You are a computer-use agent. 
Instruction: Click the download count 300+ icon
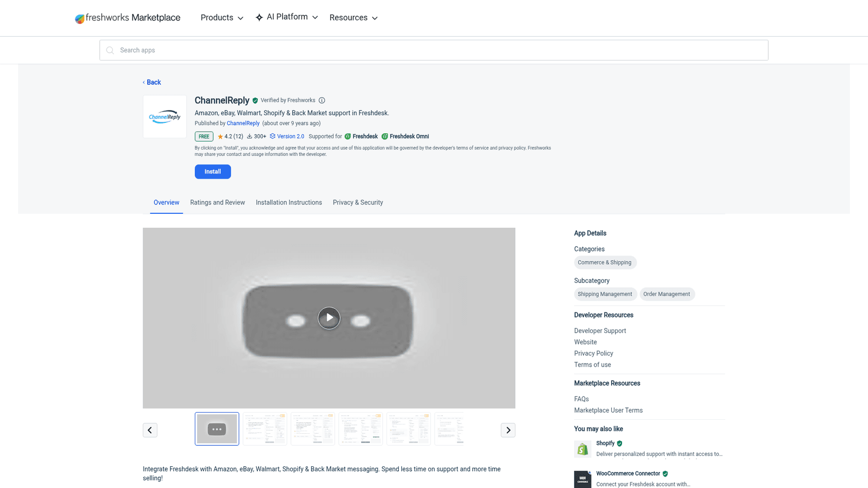tap(250, 137)
